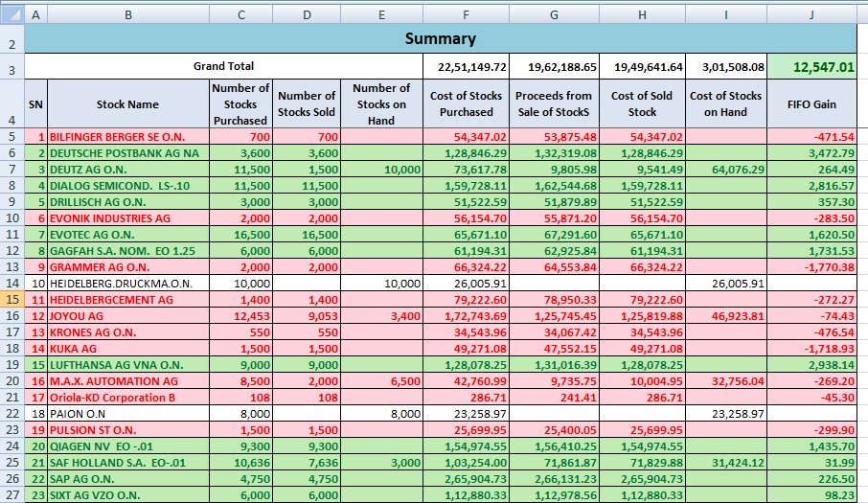The image size is (868, 503).
Task: Select DEUTZ AG O.N. cell
Action: point(127,170)
